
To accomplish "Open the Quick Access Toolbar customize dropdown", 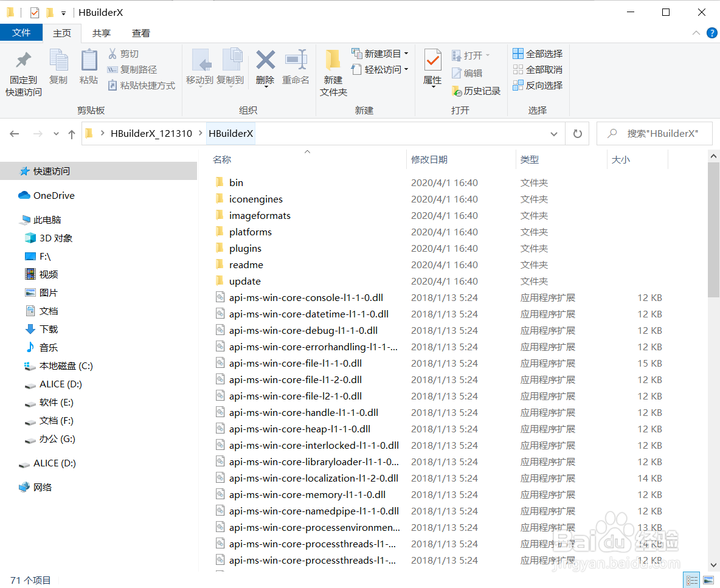I will (x=63, y=13).
